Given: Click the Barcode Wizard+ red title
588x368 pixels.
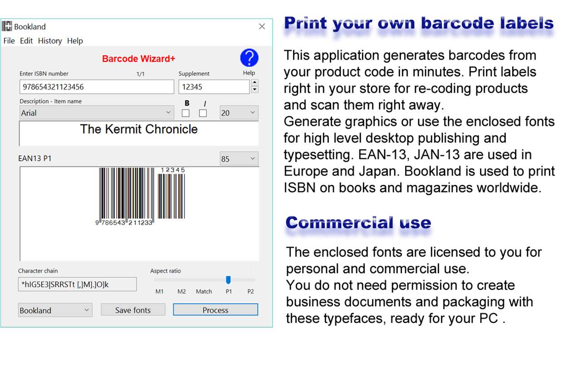Looking at the screenshot, I should pos(139,59).
